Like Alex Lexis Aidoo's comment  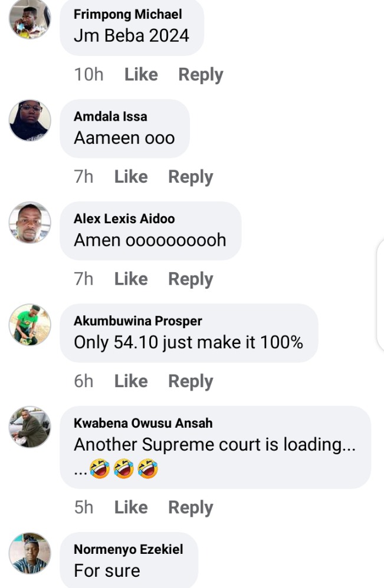131,279
